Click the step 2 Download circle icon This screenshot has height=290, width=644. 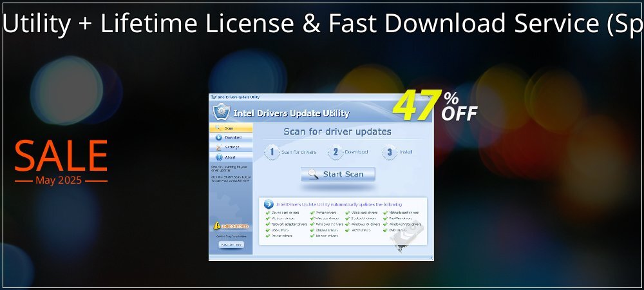pyautogui.click(x=335, y=152)
